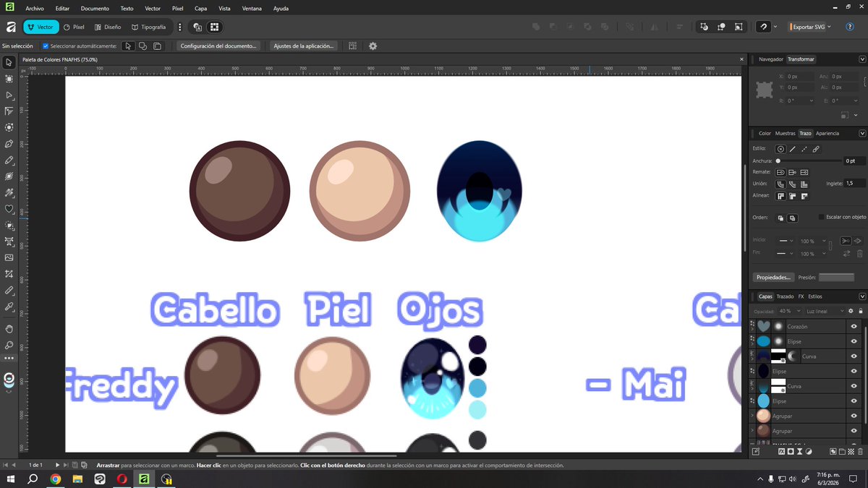
Task: Click the add group folder icon
Action: pyautogui.click(x=842, y=451)
